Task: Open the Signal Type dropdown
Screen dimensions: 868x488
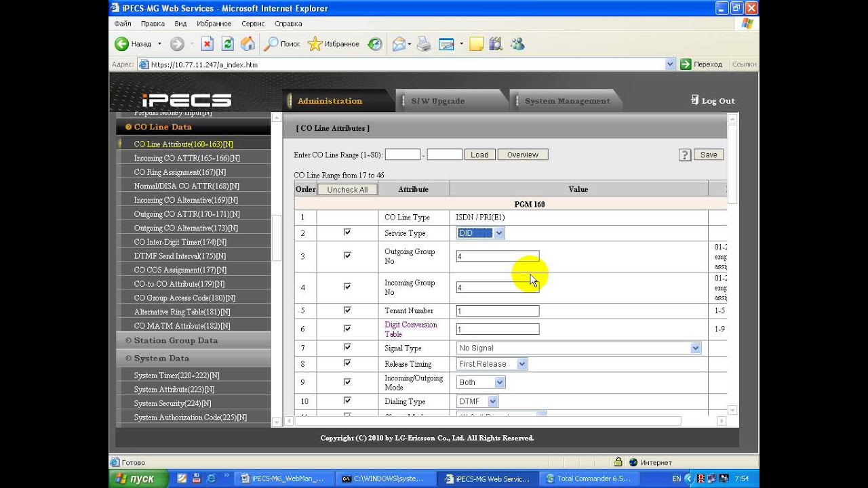Action: 579,348
